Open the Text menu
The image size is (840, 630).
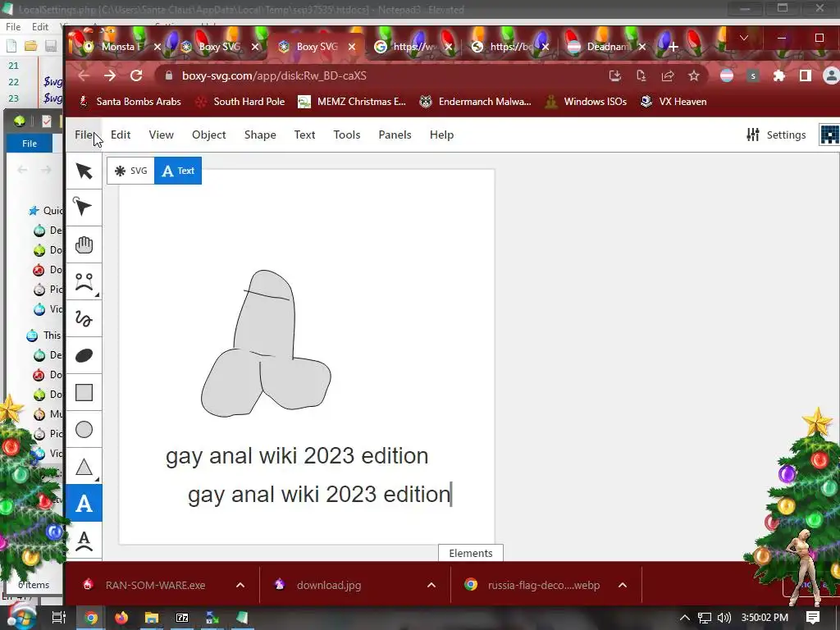click(x=304, y=135)
